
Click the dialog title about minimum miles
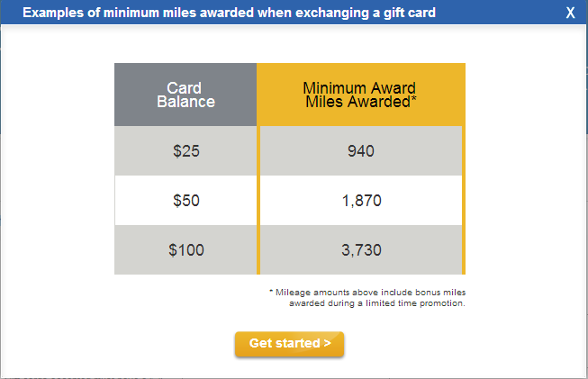click(x=229, y=13)
